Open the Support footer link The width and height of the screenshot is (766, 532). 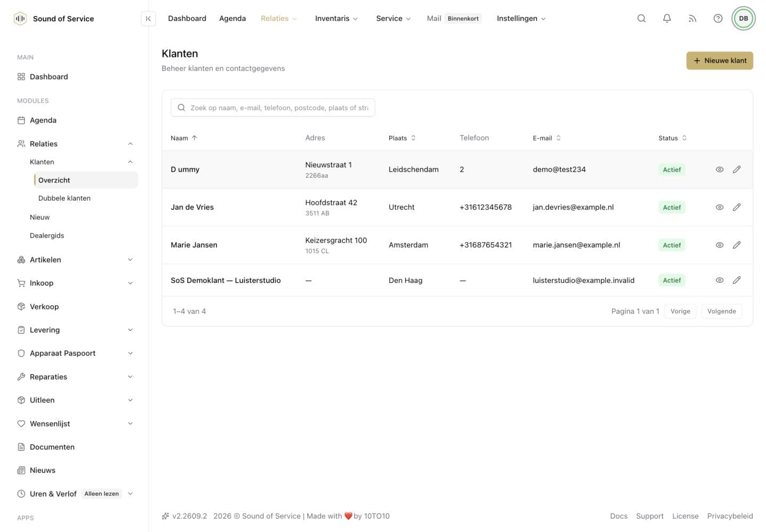point(650,516)
